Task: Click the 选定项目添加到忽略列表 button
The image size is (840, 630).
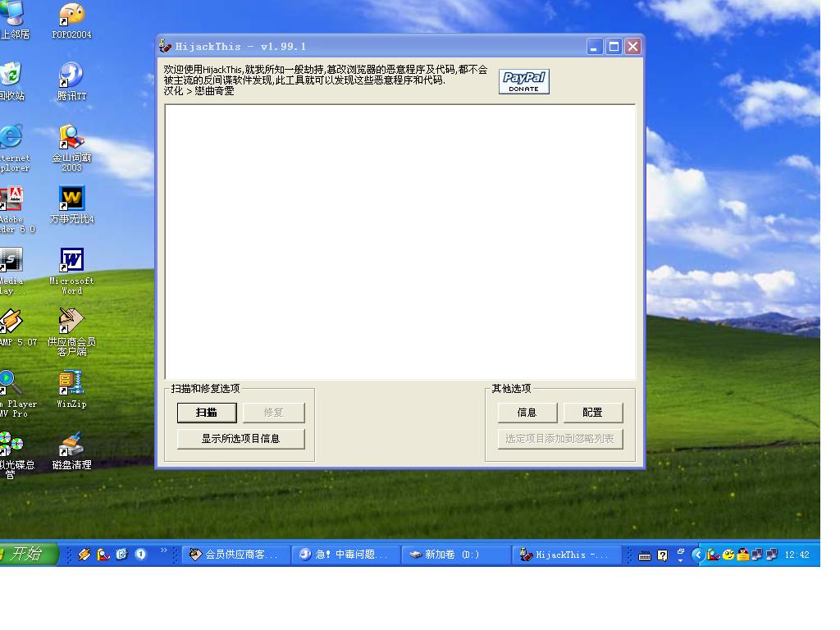Action: pyautogui.click(x=559, y=439)
